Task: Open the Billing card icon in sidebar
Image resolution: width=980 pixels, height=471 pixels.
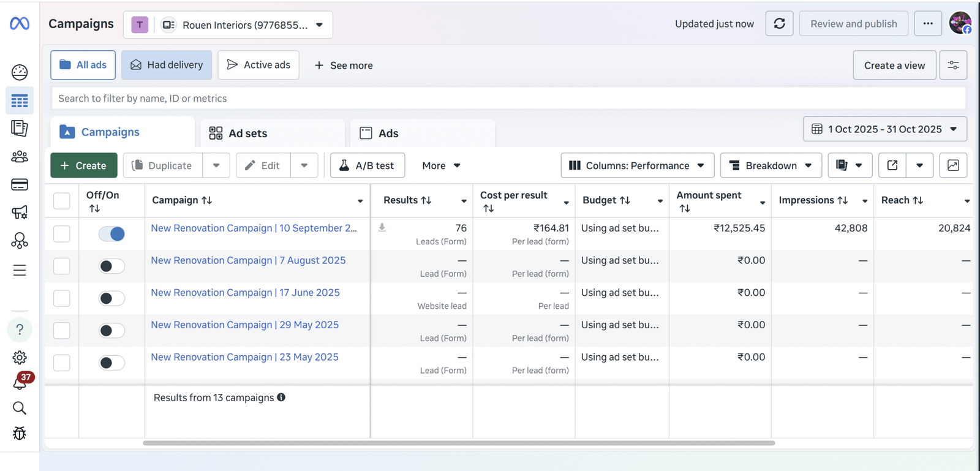Action: pyautogui.click(x=20, y=184)
